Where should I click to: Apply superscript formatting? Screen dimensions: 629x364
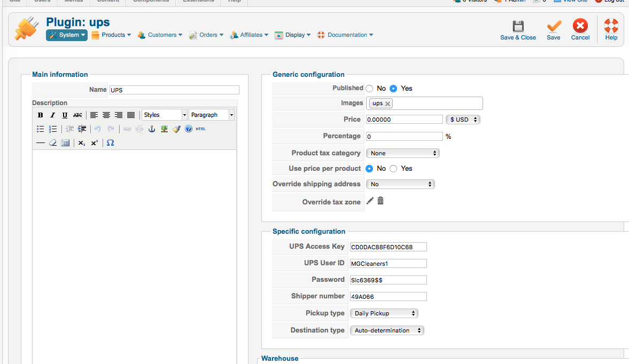coord(94,143)
